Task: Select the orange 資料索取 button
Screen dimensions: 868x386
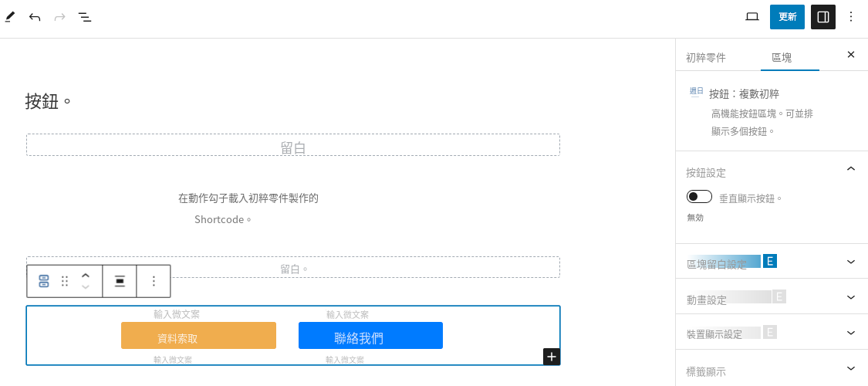Action: pyautogui.click(x=199, y=336)
